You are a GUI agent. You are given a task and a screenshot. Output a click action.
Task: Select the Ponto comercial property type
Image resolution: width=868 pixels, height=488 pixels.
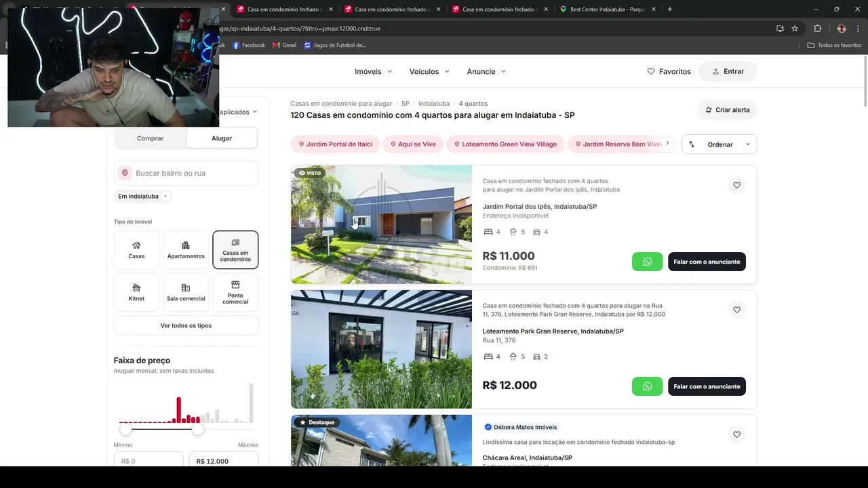[x=235, y=292]
